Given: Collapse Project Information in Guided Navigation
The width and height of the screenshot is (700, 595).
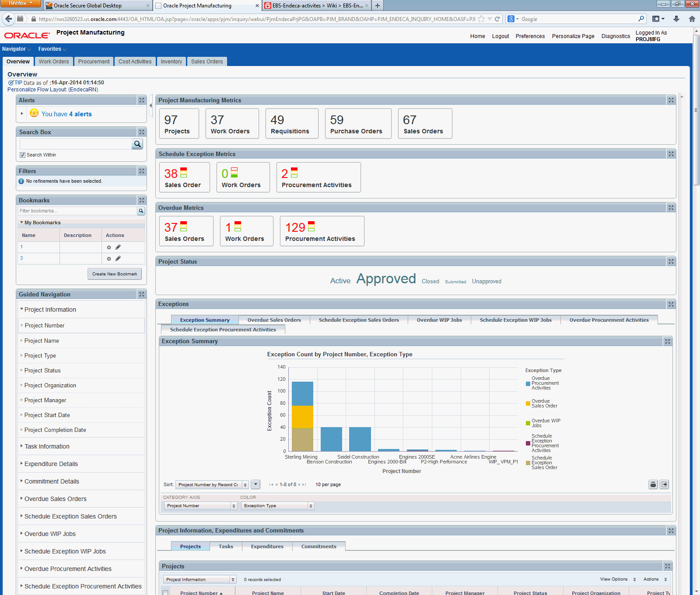Looking at the screenshot, I should (21, 309).
